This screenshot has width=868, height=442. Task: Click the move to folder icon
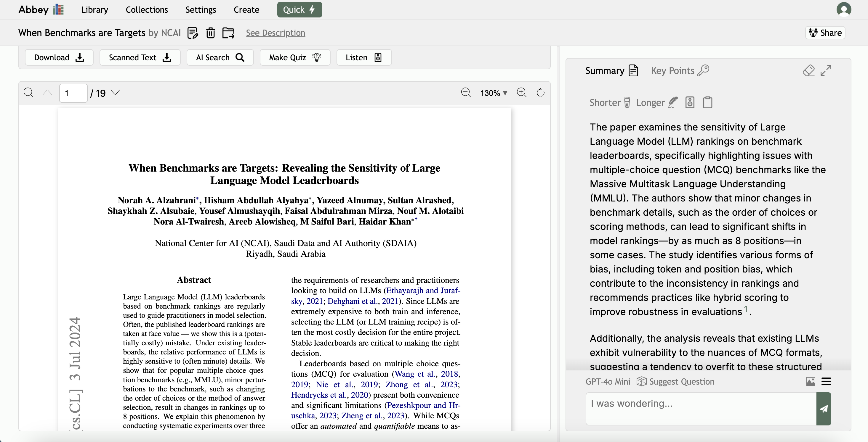click(x=228, y=33)
